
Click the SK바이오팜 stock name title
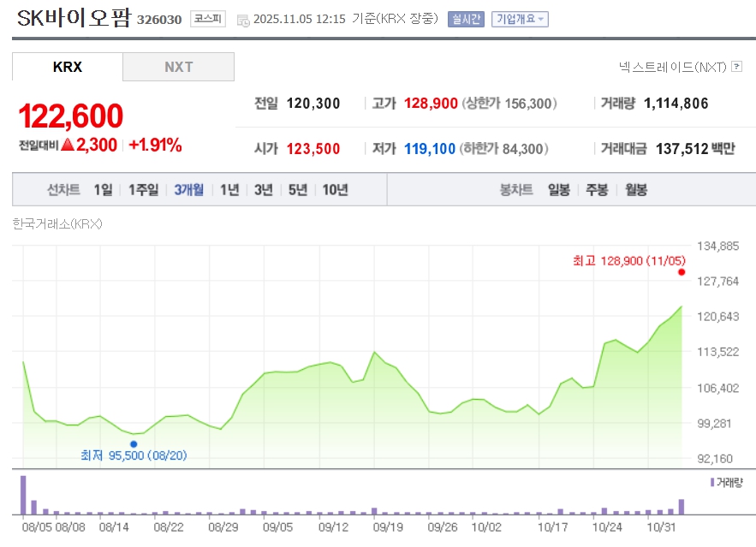point(74,18)
